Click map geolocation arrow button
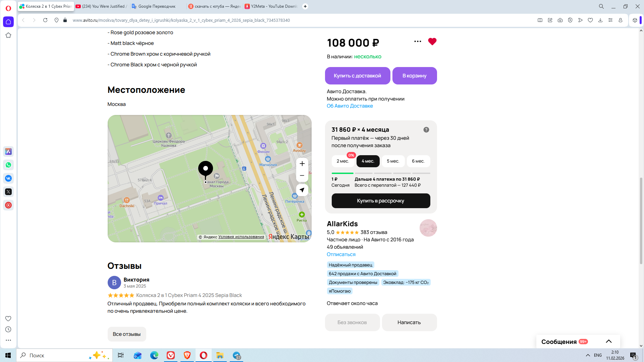 pyautogui.click(x=302, y=190)
